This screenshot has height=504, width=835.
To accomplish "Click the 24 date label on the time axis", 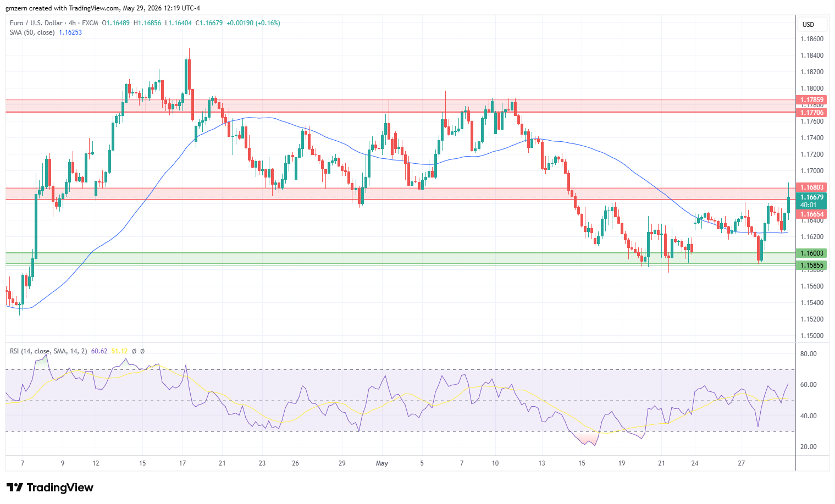I will click(695, 463).
